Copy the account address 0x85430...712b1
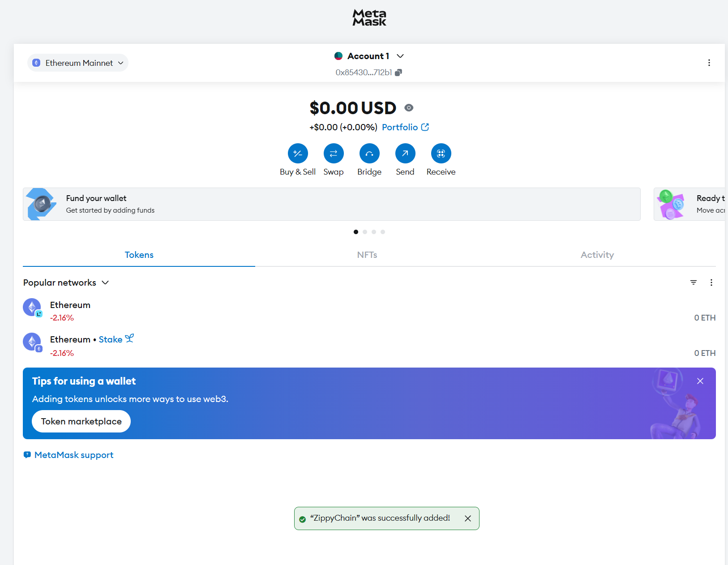This screenshot has height=565, width=728. (398, 73)
